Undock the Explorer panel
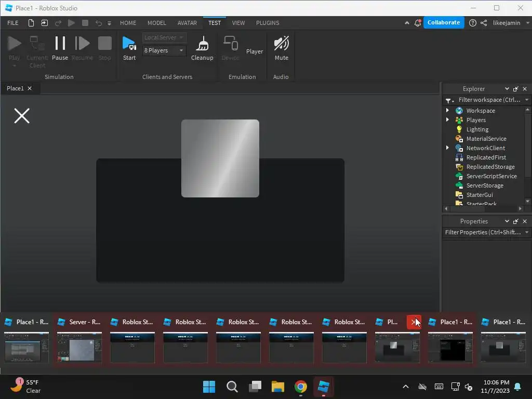This screenshot has width=532, height=399. (x=516, y=88)
